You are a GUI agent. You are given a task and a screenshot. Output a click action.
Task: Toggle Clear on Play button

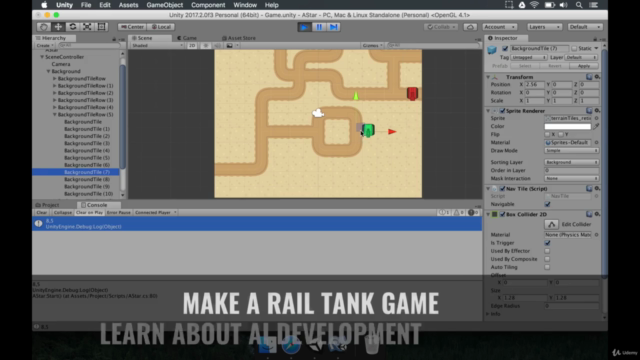[x=89, y=213]
